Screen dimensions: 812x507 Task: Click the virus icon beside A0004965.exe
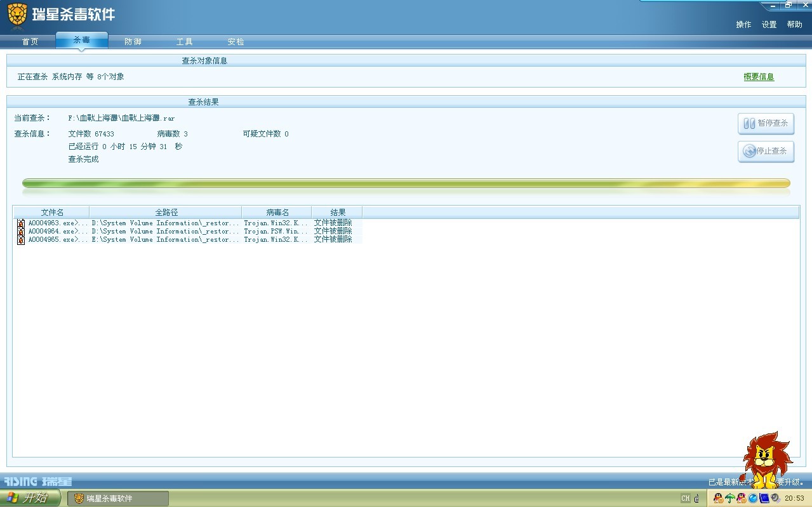point(21,240)
